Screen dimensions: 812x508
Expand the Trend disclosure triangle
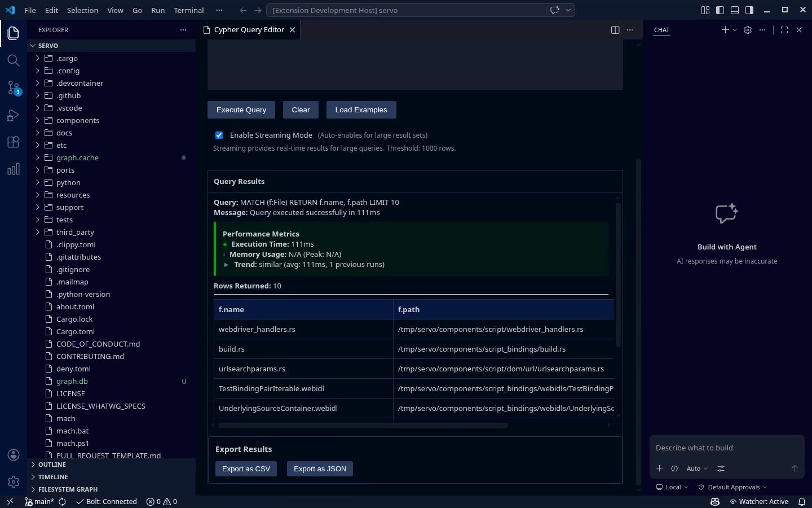226,265
